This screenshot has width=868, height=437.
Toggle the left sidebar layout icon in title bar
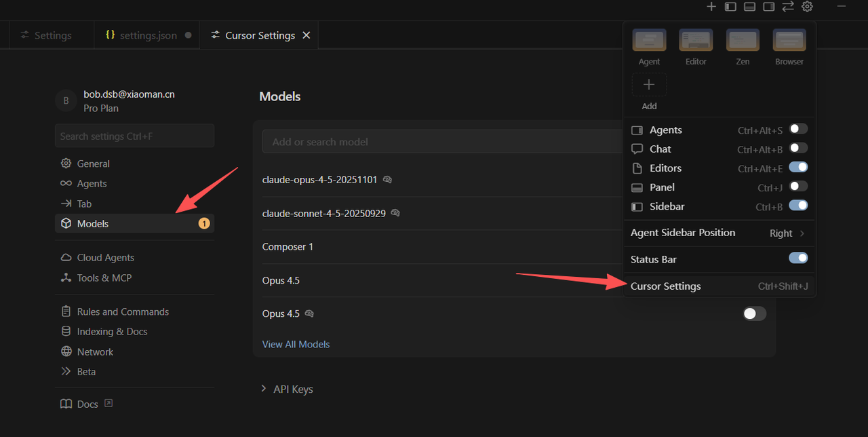[730, 7]
